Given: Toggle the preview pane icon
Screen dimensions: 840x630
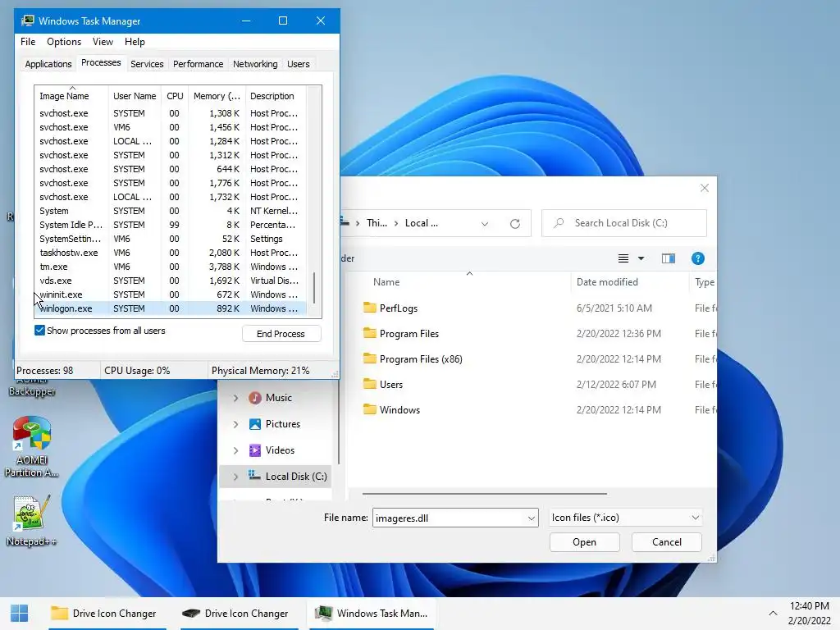Looking at the screenshot, I should [668, 258].
